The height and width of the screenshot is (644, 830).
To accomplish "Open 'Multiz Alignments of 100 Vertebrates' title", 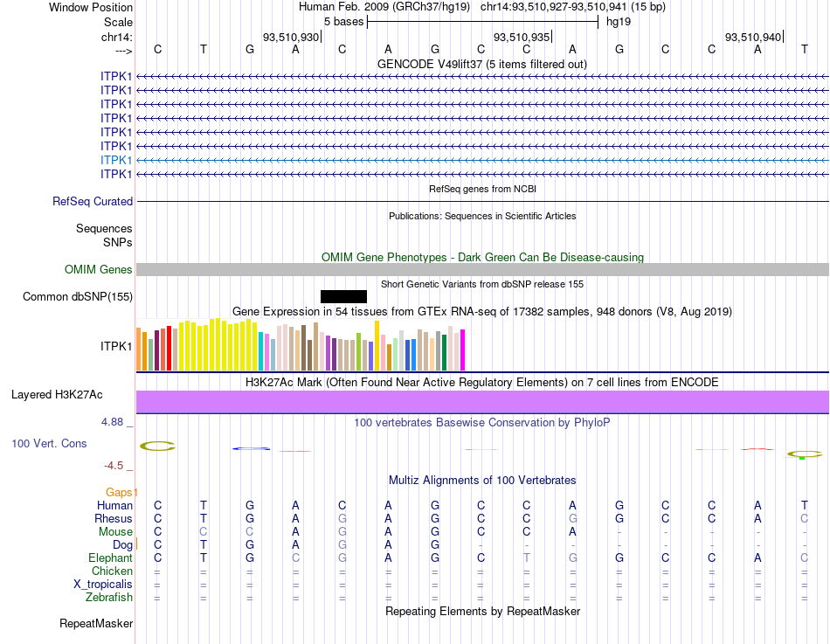I will (482, 481).
